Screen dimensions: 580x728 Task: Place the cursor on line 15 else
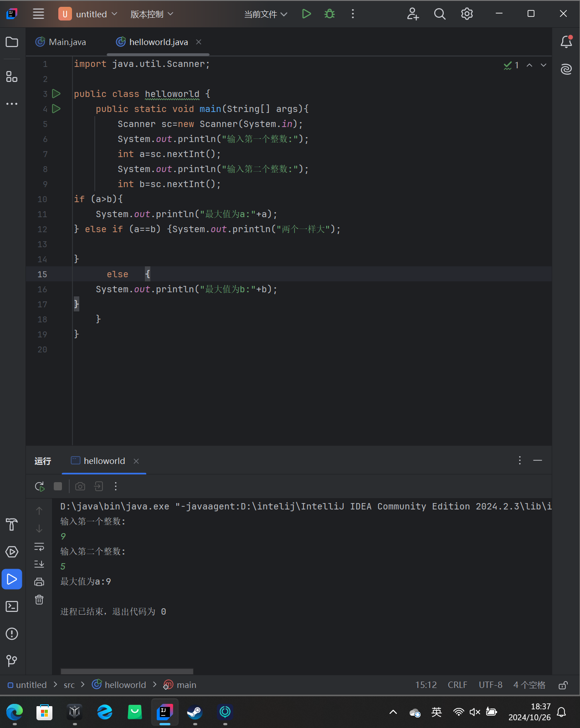click(118, 274)
